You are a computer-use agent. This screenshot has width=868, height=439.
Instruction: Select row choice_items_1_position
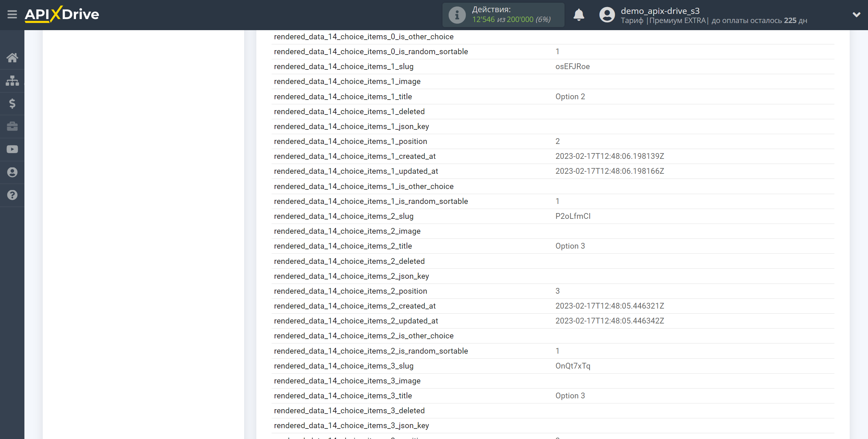[x=553, y=141]
